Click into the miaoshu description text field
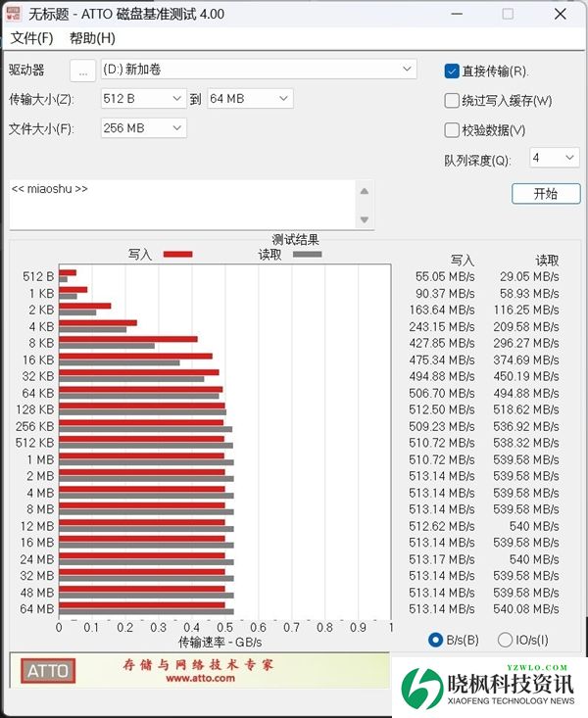588x718 pixels. click(x=182, y=204)
